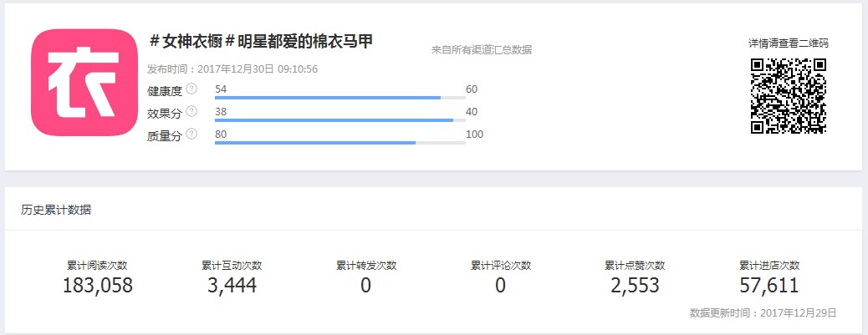Open help icon beside 质量分
Image resolution: width=868 pixels, height=335 pixels.
point(191,134)
